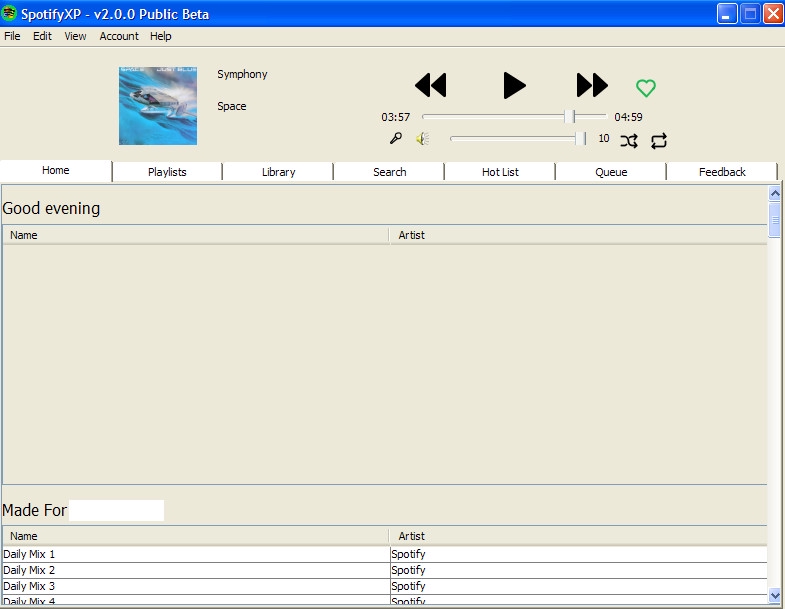Select the Daily Mix 1 row
This screenshot has width=785, height=609.
[x=384, y=554]
